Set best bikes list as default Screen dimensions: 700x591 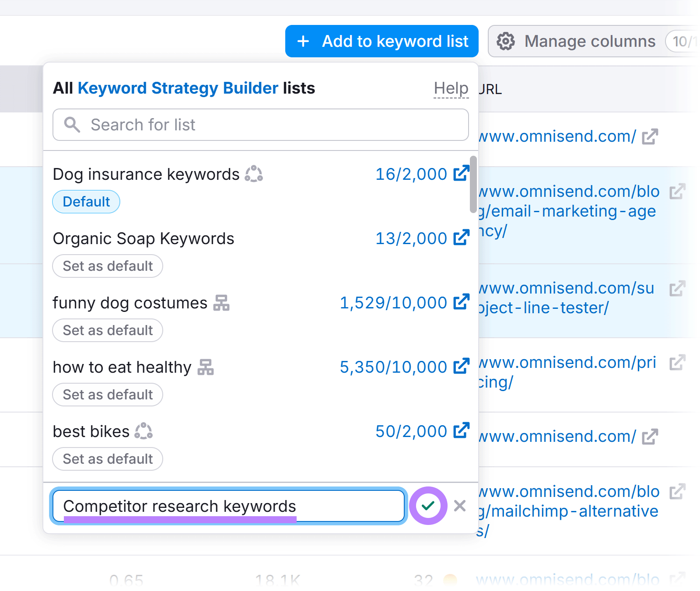107,459
